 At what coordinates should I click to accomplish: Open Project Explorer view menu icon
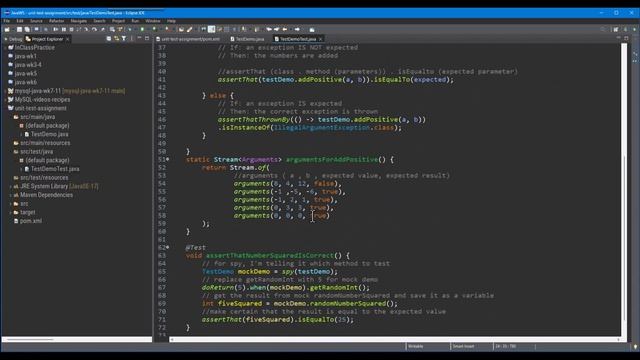[131, 39]
